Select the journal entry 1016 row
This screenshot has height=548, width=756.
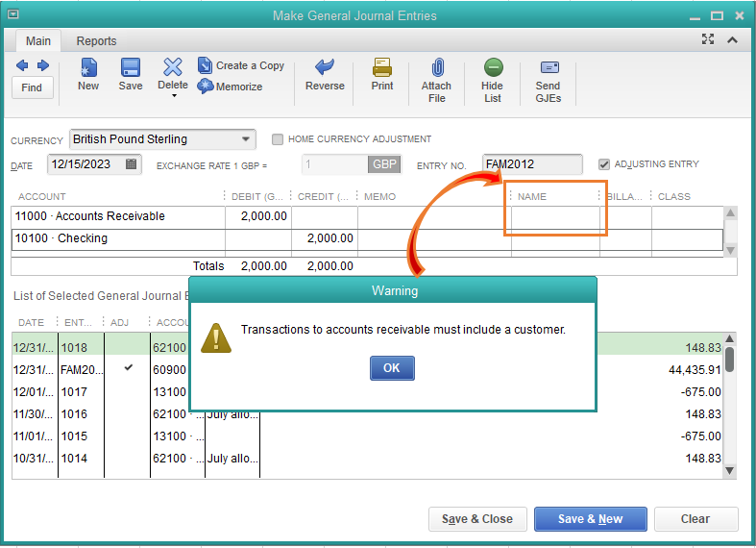click(x=368, y=414)
